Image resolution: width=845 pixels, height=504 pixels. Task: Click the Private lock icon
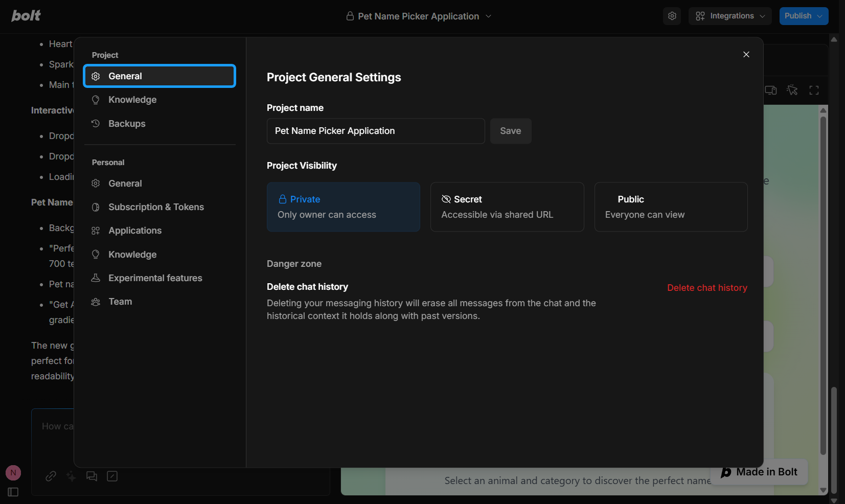click(x=282, y=199)
